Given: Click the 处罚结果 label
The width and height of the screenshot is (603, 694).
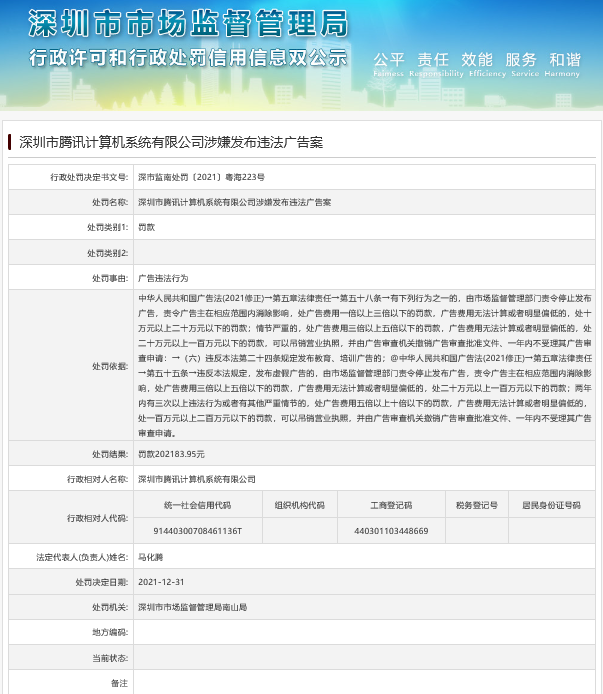Looking at the screenshot, I should tap(110, 454).
